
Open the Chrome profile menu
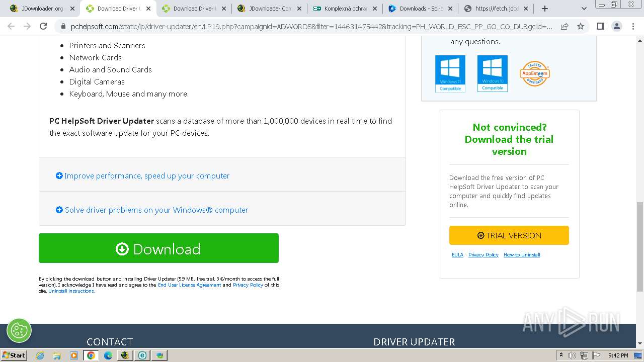[616, 26]
